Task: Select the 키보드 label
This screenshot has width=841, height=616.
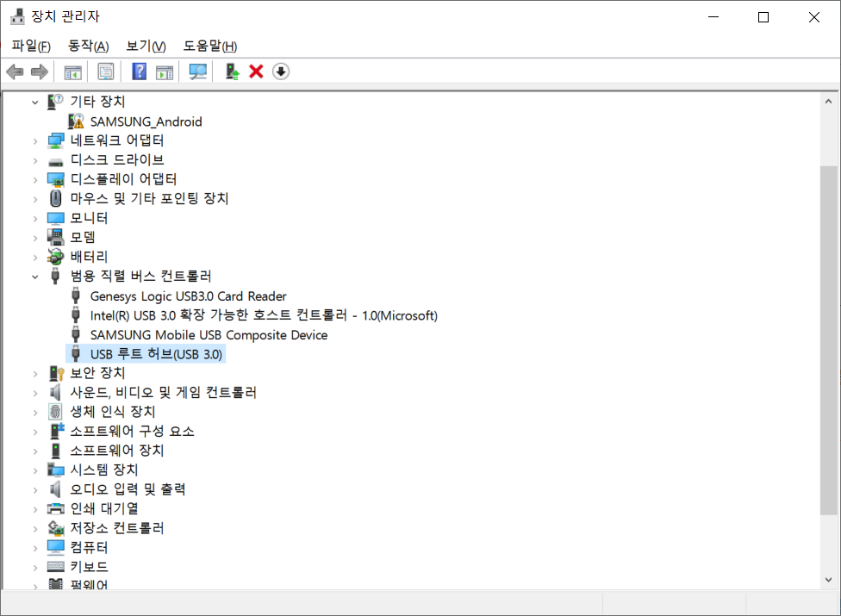Action: point(89,567)
